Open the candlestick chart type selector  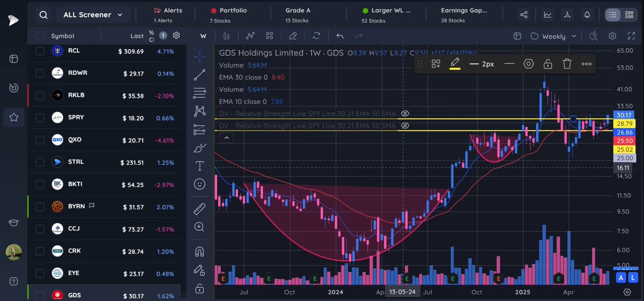226,36
